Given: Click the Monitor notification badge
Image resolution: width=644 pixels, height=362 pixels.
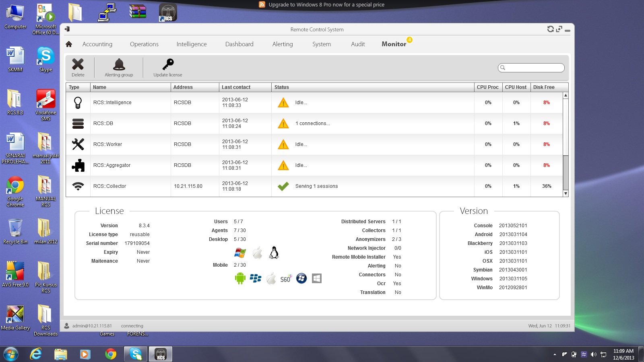Looking at the screenshot, I should coord(409,40).
